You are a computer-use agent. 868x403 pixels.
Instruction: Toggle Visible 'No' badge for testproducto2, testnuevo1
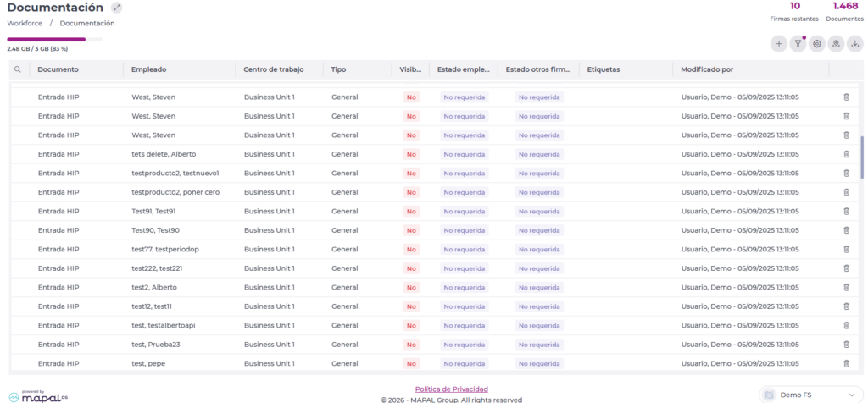click(411, 174)
